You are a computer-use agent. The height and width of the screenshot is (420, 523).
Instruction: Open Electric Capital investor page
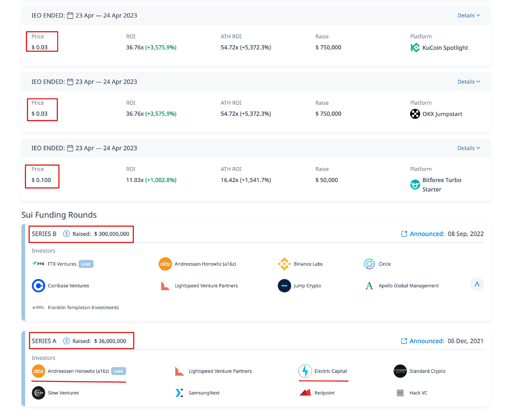click(330, 371)
